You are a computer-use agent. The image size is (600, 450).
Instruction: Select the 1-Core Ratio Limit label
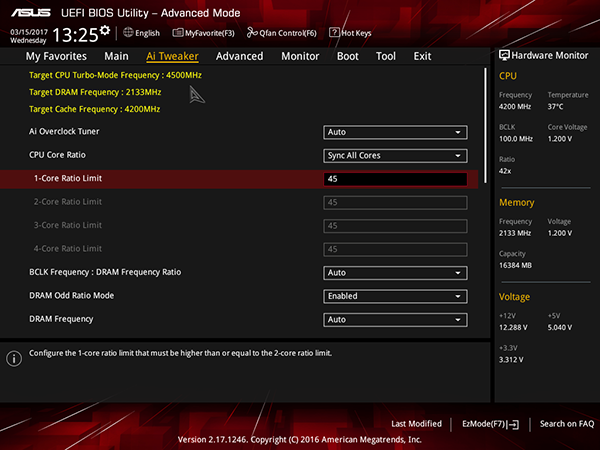[x=68, y=178]
